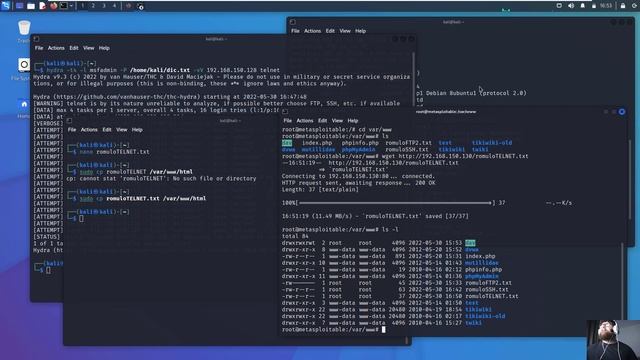Open File menu in Hydra terminal window

point(39,48)
